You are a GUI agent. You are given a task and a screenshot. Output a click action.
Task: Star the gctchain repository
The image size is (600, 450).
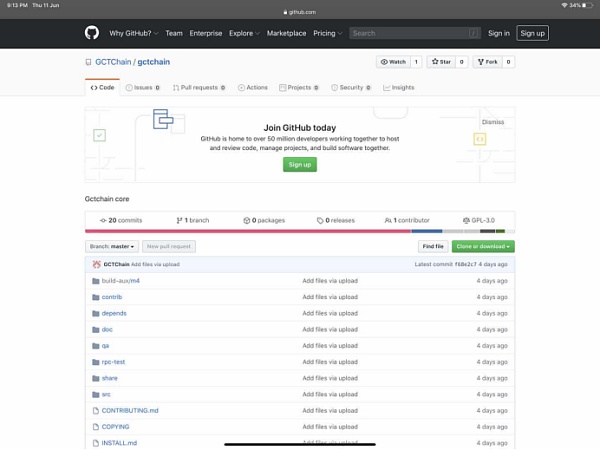[x=440, y=62]
